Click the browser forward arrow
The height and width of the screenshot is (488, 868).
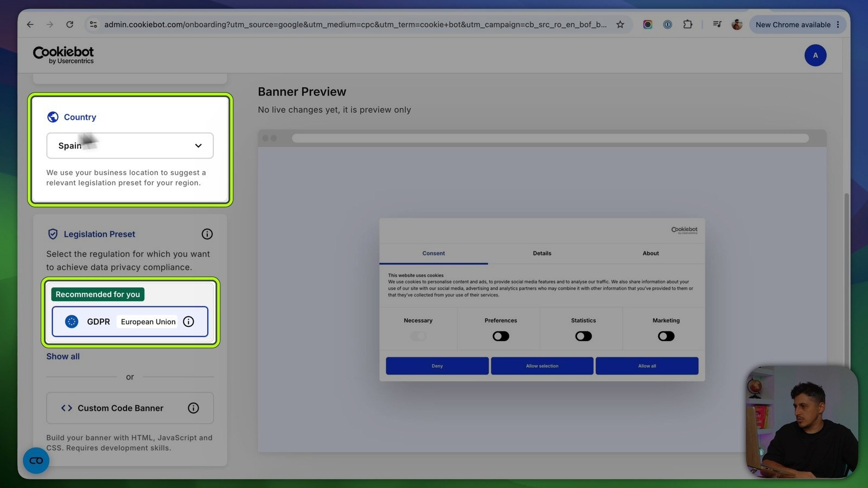coord(50,24)
